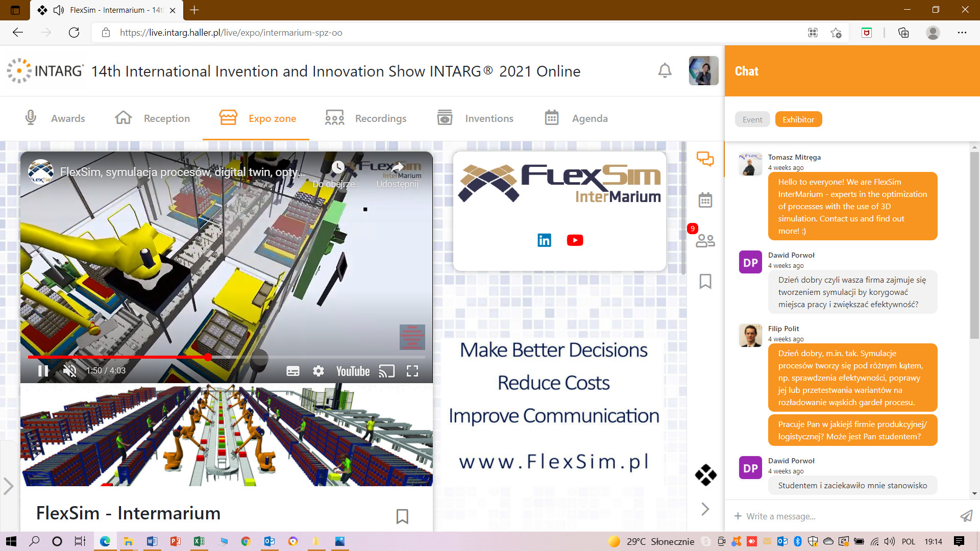
Task: Open the Recordings tab
Action: [x=365, y=118]
